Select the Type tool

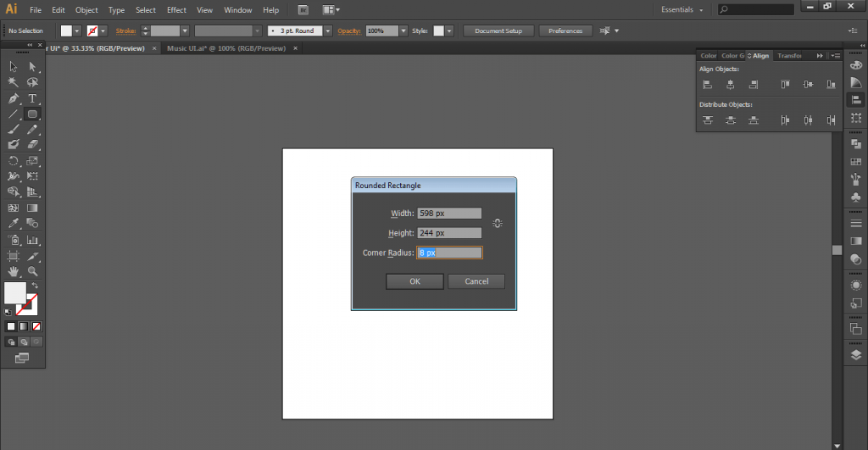coord(32,98)
